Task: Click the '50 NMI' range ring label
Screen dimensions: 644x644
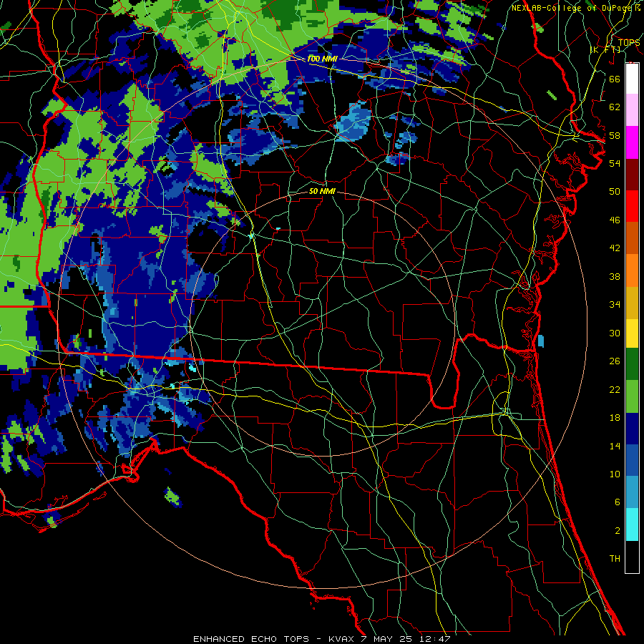Action: coord(323,191)
